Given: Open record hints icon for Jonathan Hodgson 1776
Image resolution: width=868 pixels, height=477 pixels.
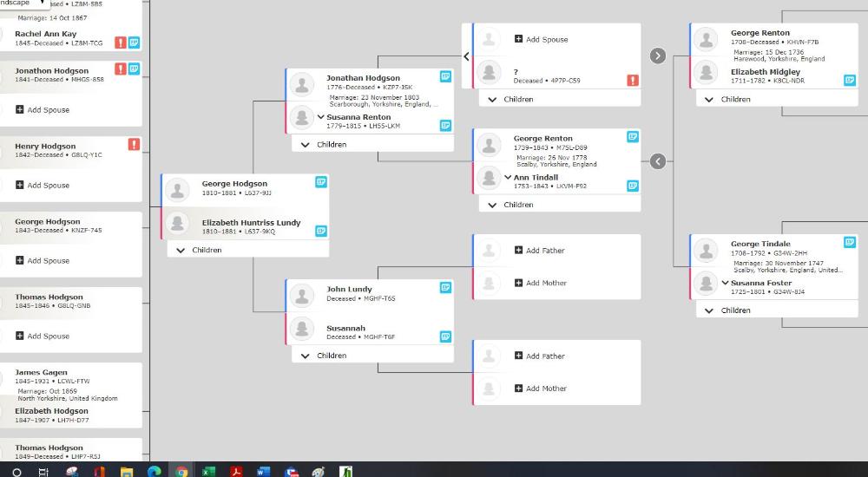Looking at the screenshot, I should tap(445, 76).
